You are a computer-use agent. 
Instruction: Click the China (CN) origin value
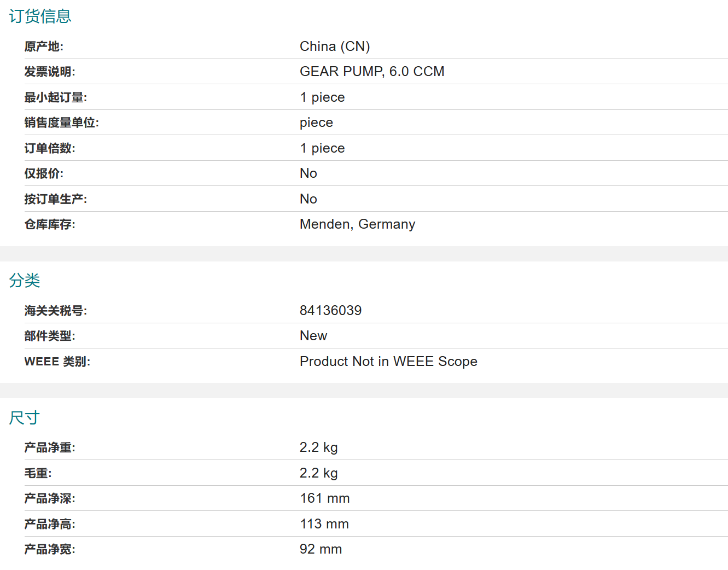tap(335, 46)
